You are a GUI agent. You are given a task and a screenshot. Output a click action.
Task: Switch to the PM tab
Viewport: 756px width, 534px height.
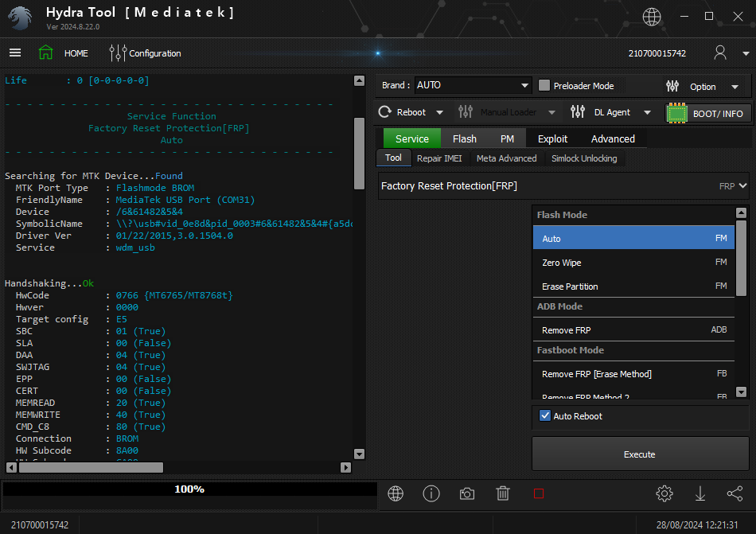point(507,138)
